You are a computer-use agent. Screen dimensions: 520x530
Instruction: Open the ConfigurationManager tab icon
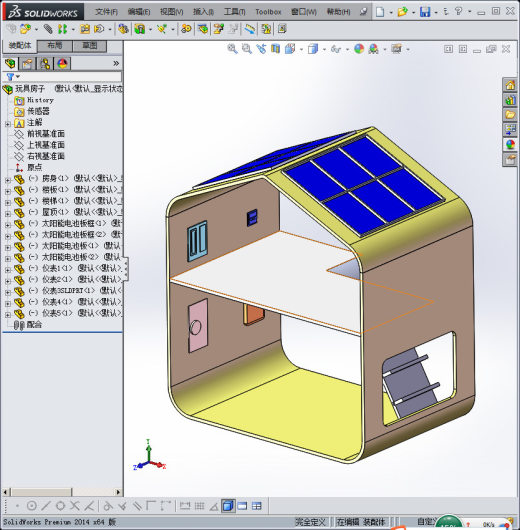pos(45,63)
